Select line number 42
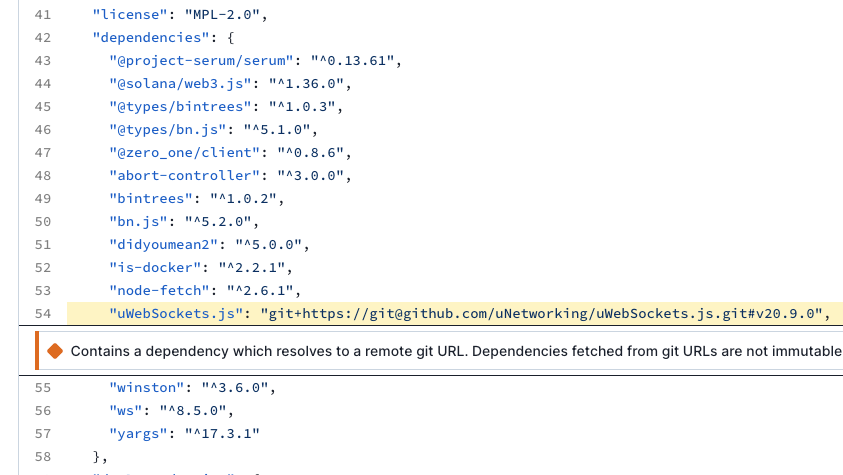Viewport: 843px width, 475px height. [x=42, y=38]
